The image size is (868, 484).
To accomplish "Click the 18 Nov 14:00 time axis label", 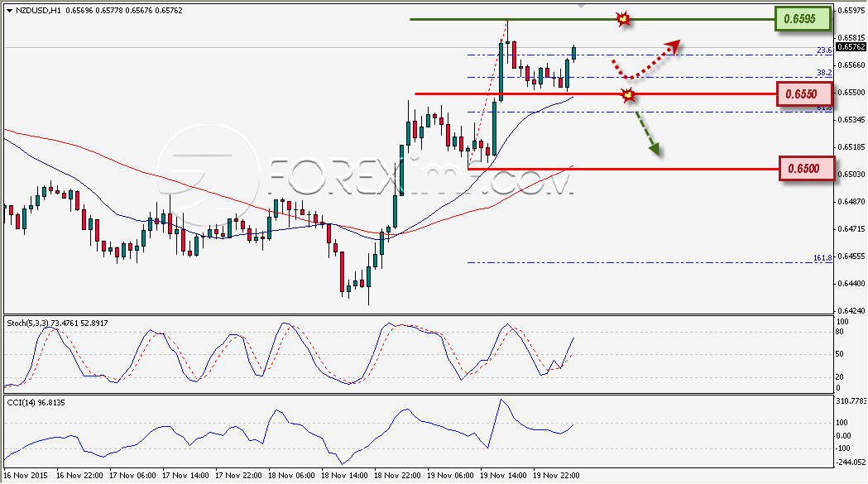I will (344, 476).
